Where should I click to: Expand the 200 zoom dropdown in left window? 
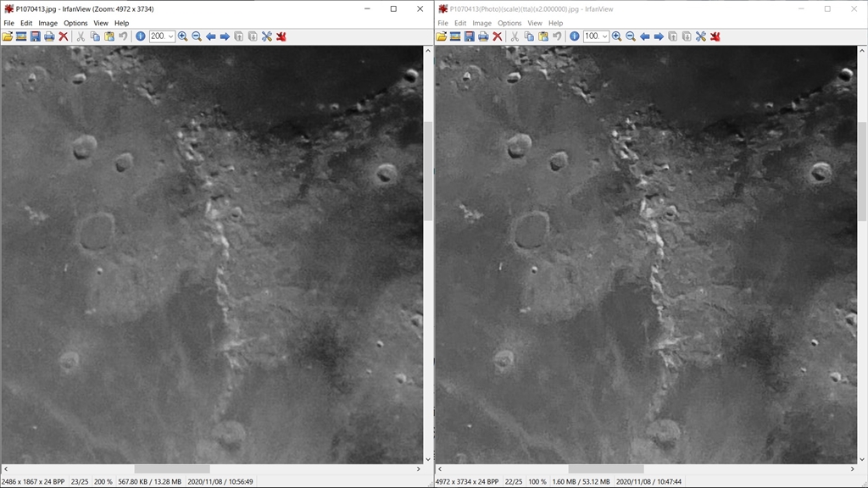point(170,36)
